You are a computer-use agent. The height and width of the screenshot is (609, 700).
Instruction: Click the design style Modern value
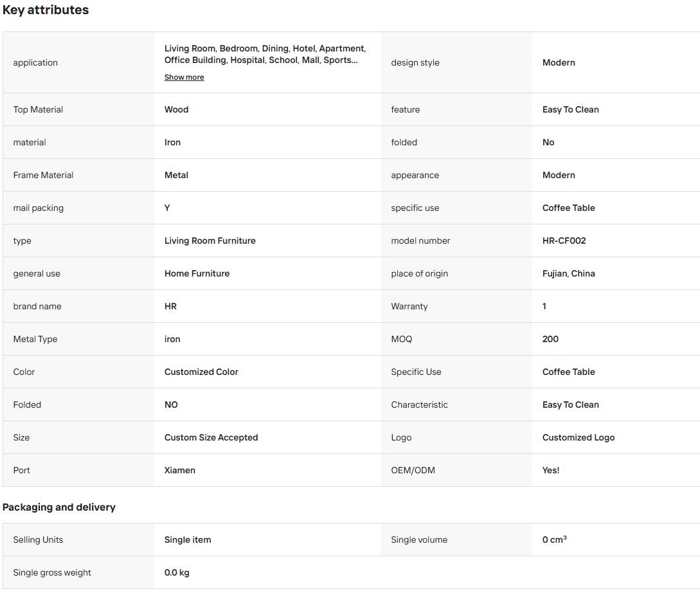pyautogui.click(x=559, y=62)
